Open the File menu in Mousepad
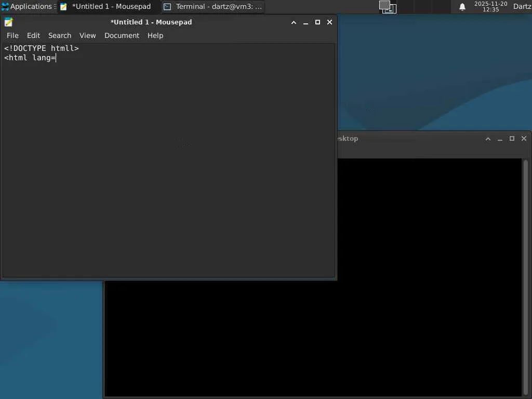The image size is (532, 399). 12,36
